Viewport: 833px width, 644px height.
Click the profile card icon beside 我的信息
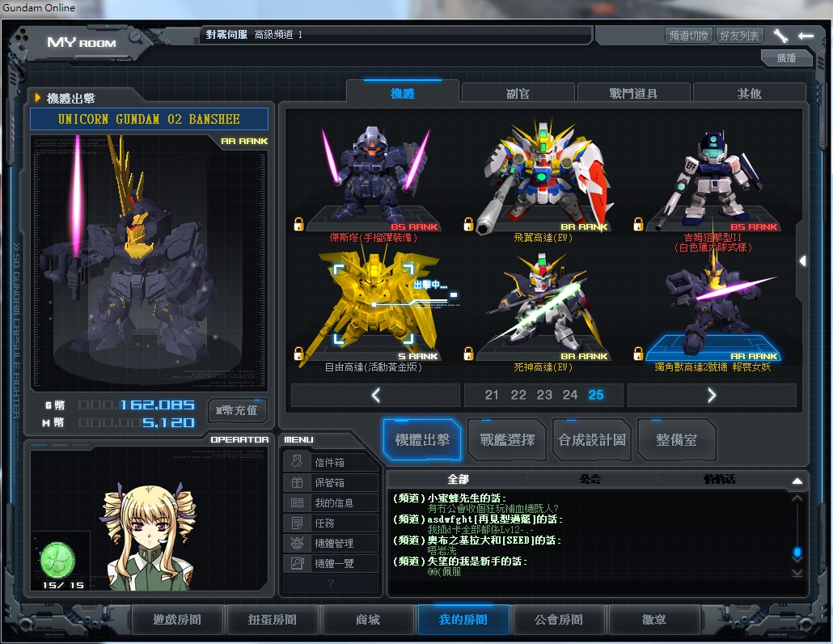297,502
